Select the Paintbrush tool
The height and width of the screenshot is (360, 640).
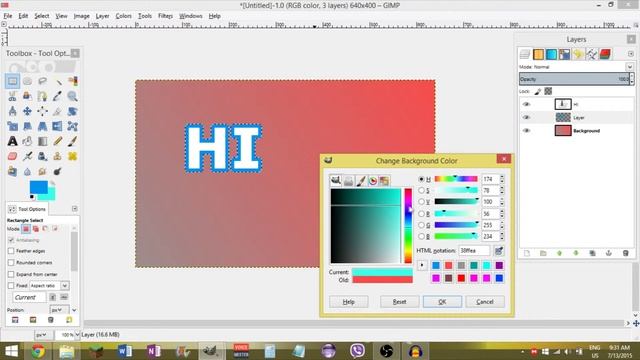tap(73, 141)
